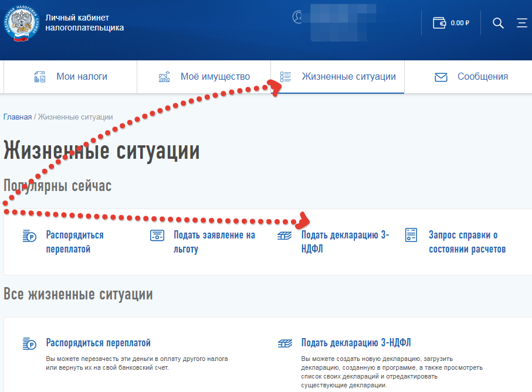Click the documents icon beside Мои налоги

(39, 76)
